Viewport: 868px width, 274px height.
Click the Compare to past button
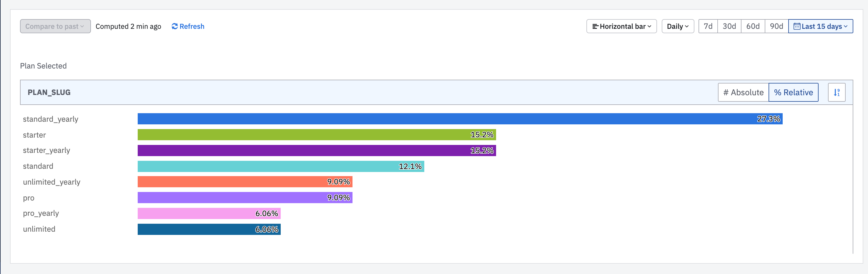click(x=55, y=26)
